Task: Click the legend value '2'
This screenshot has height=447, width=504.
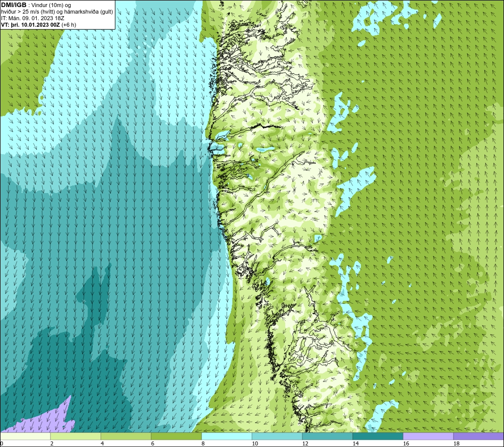Action: pyautogui.click(x=52, y=443)
